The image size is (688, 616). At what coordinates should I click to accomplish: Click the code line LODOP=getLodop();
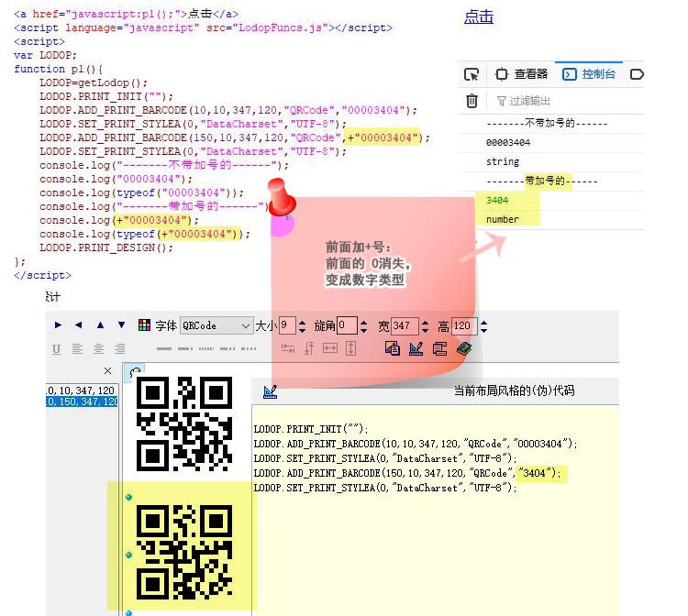click(93, 82)
